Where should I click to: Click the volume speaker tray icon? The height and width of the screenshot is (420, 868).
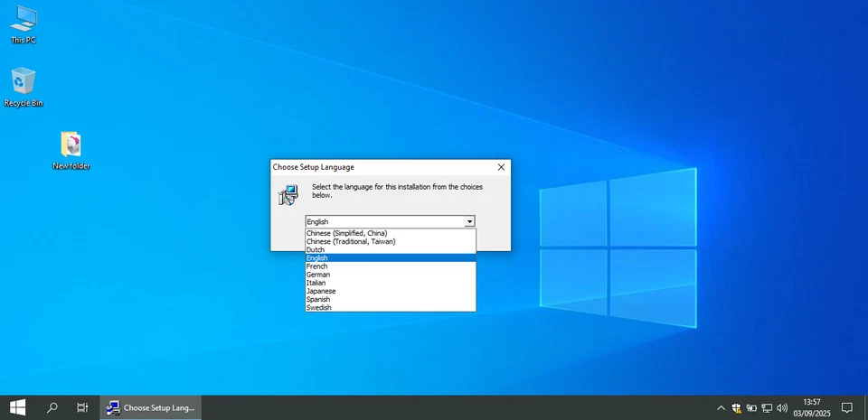(782, 407)
